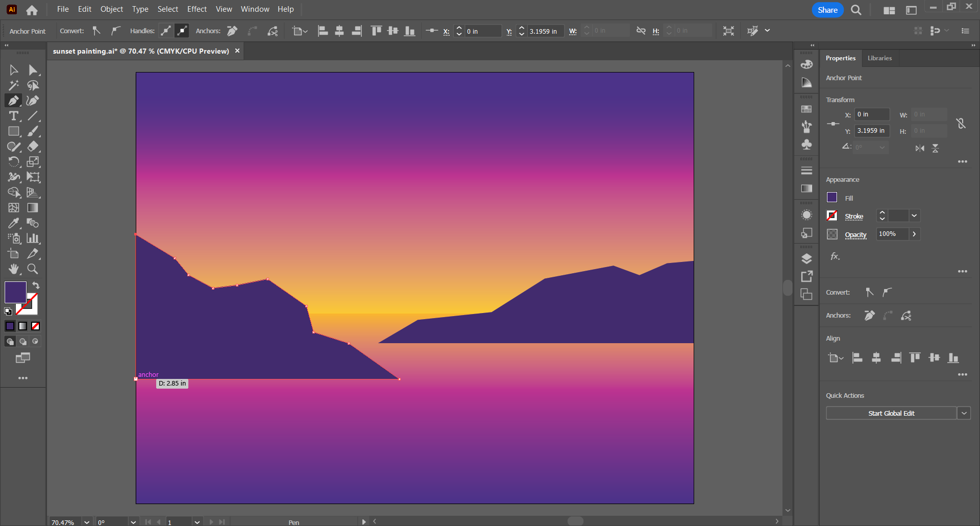Select the Type tool
Viewport: 980px width, 526px height.
pos(13,116)
